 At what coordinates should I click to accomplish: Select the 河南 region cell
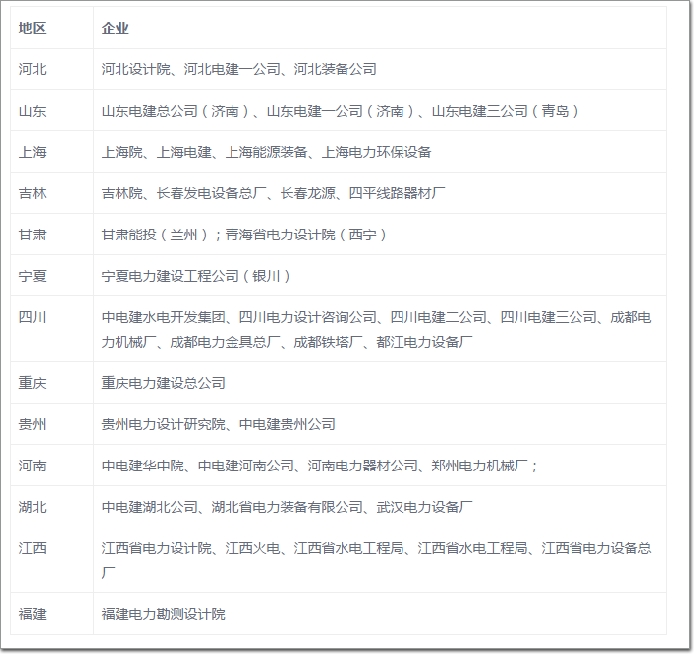coord(52,465)
